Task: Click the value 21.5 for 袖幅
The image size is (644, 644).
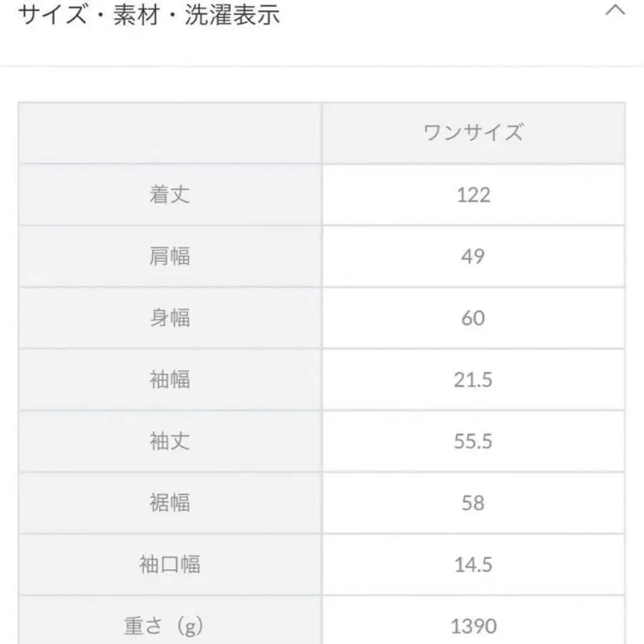Action: [474, 380]
